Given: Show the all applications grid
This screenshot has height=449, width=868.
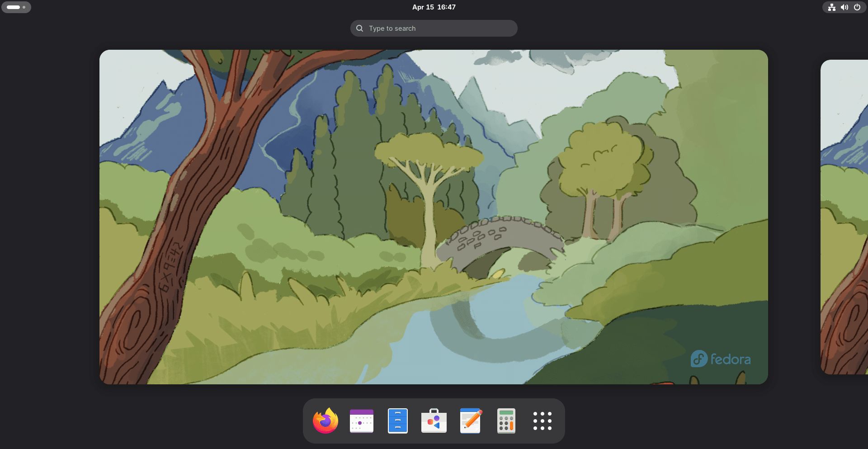Looking at the screenshot, I should (542, 421).
